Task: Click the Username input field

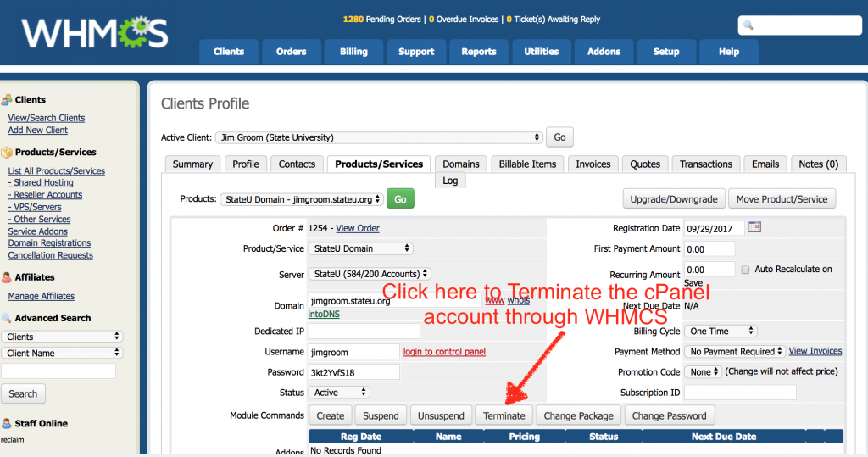Action: (x=353, y=352)
